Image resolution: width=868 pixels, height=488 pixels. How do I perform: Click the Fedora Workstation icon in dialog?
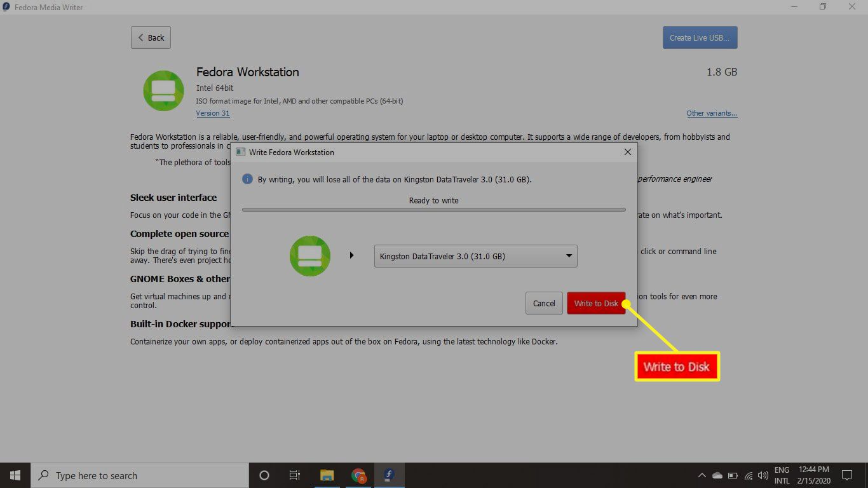click(x=310, y=255)
